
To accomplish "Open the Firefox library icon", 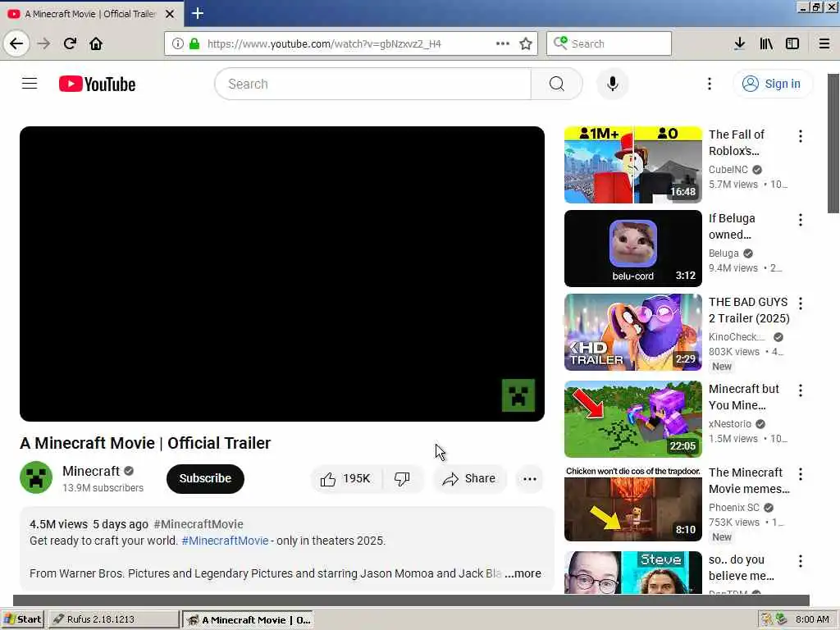I will pos(766,43).
